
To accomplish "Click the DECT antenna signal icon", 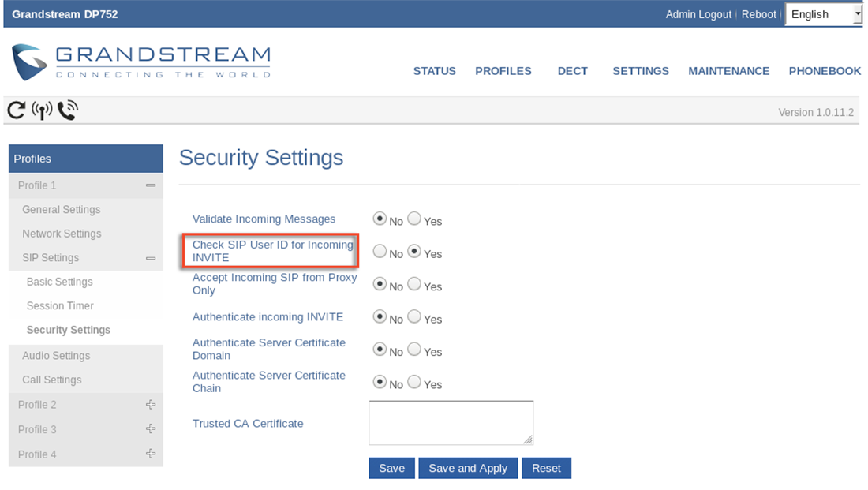I will tap(42, 110).
